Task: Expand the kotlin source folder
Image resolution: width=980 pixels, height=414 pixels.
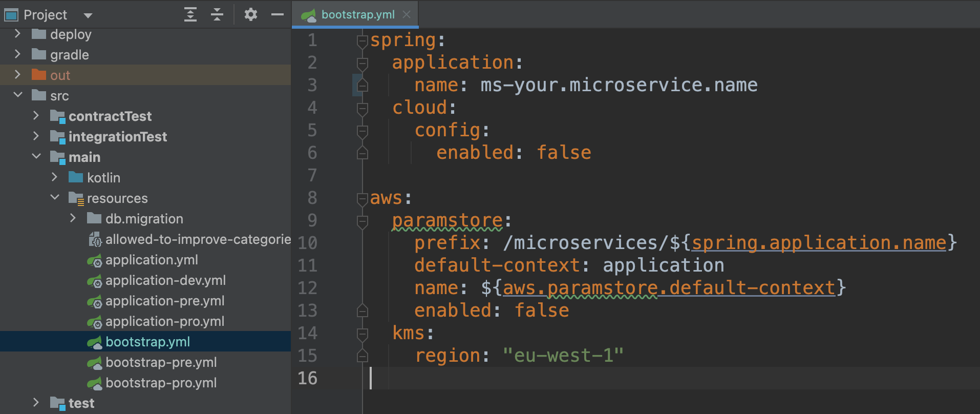Action: (54, 177)
